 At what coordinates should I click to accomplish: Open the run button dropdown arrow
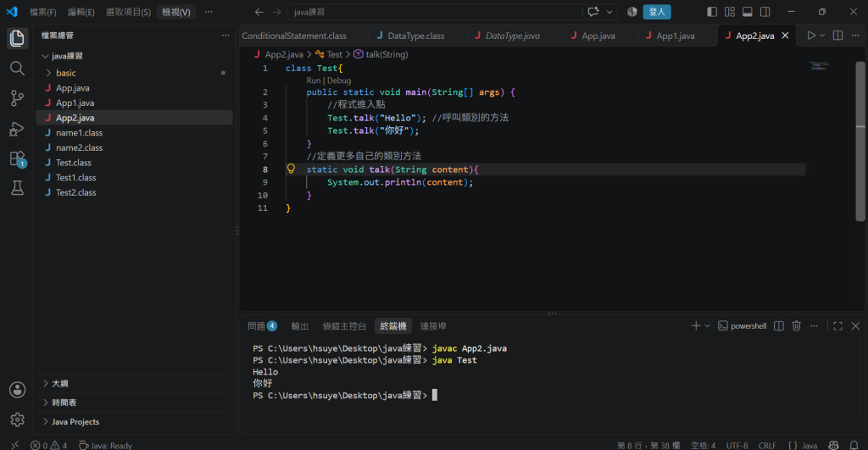point(822,36)
